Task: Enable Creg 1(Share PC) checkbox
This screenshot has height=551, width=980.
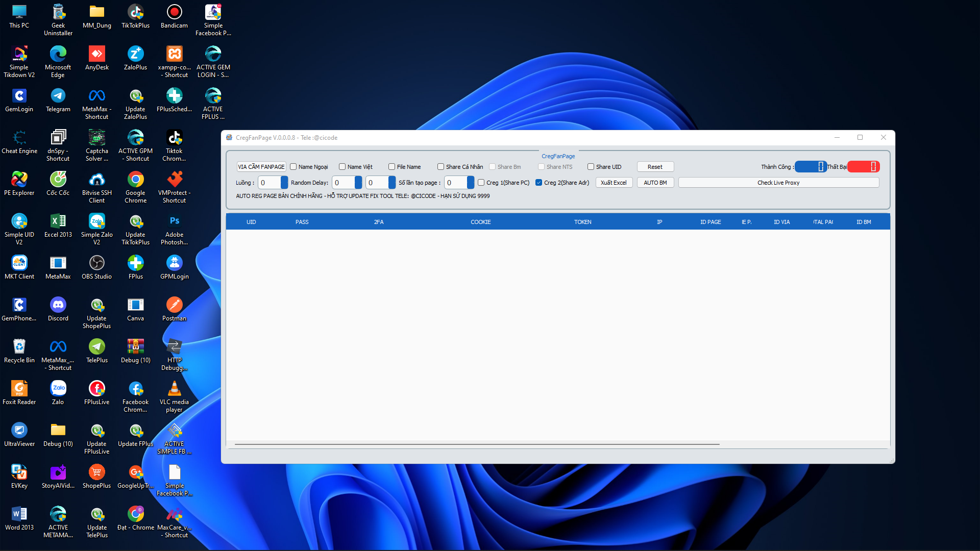Action: [x=481, y=183]
